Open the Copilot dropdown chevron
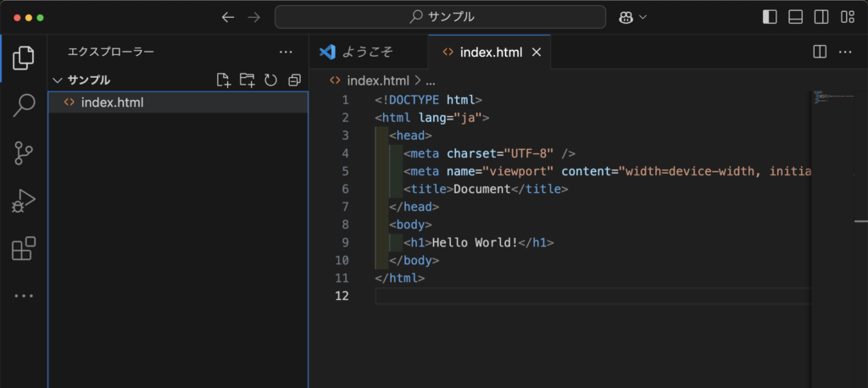This screenshot has height=388, width=868. click(643, 17)
